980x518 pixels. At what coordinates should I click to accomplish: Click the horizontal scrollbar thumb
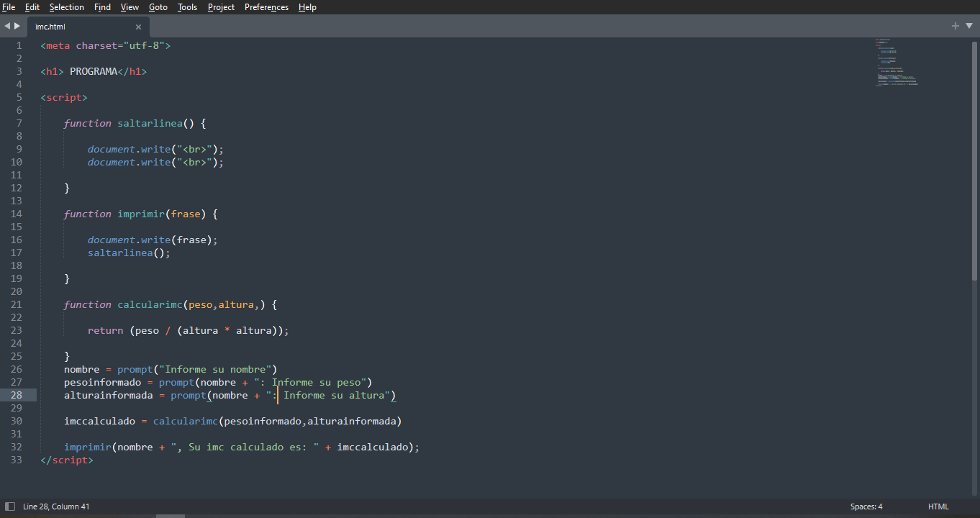point(171,516)
